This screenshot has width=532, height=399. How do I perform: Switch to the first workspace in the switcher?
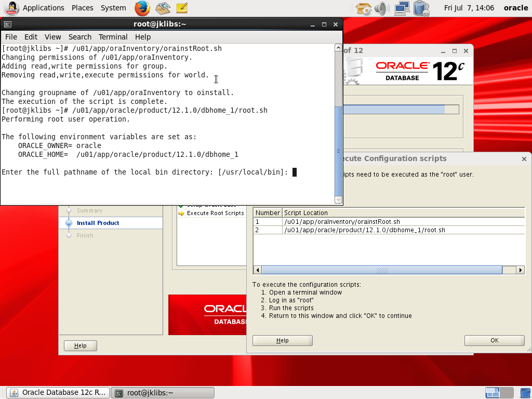tap(492, 393)
